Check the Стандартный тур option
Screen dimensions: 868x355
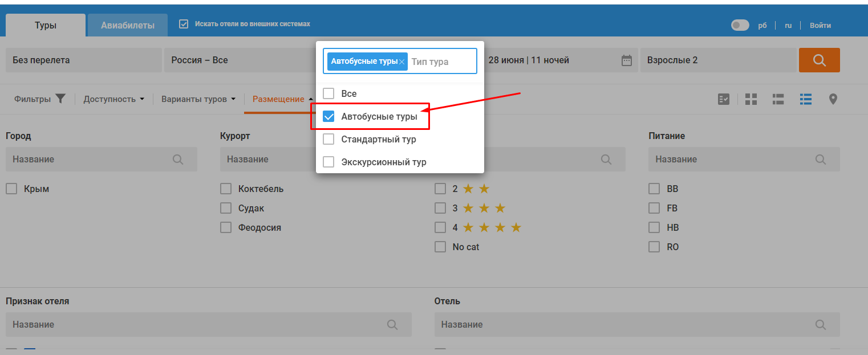(x=328, y=139)
